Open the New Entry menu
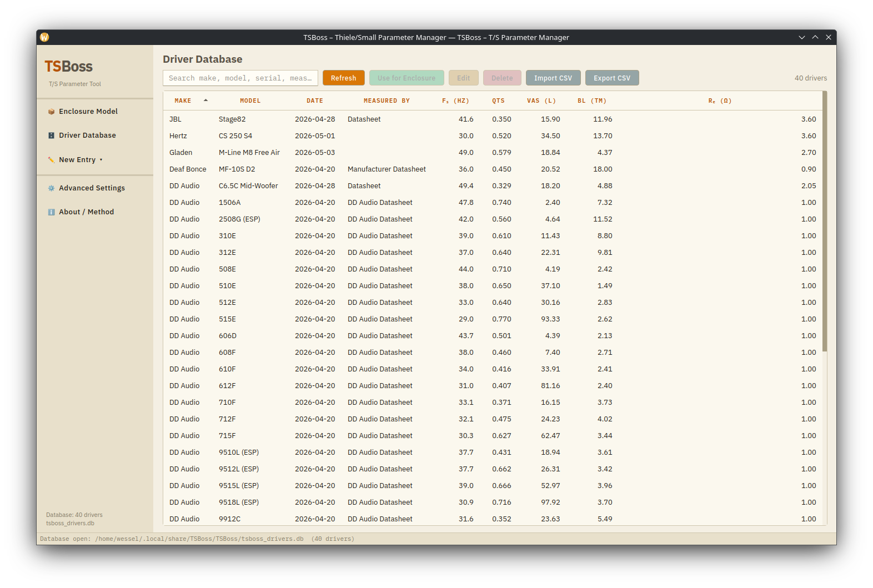This screenshot has height=588, width=873. click(x=95, y=160)
